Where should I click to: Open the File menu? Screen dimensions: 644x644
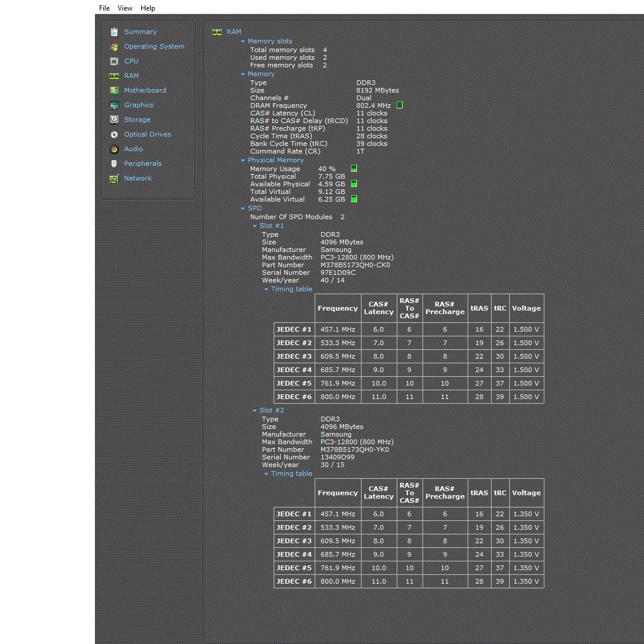(x=104, y=8)
